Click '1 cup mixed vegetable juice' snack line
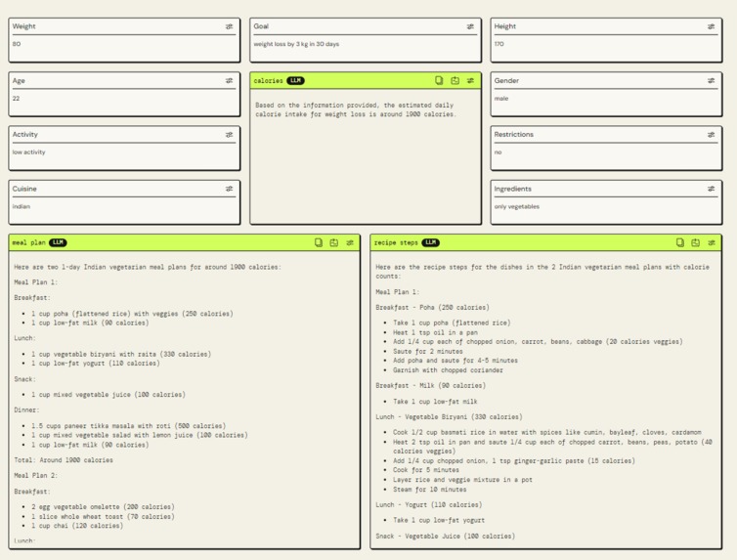Viewport: 737px width, 560px height. (108, 395)
